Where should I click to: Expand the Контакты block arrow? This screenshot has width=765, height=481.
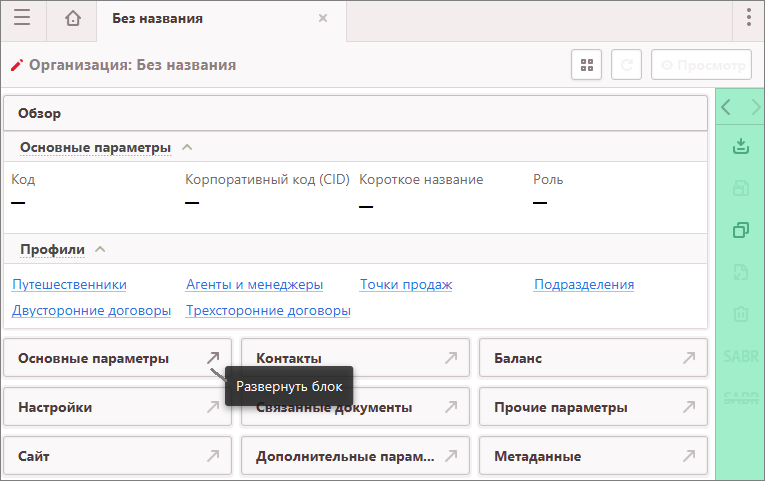[x=451, y=358]
